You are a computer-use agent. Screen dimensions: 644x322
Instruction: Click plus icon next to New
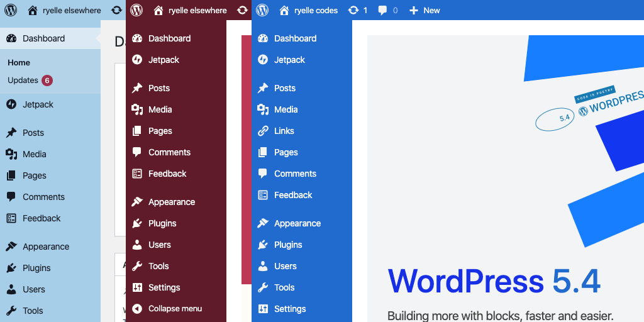tap(414, 10)
